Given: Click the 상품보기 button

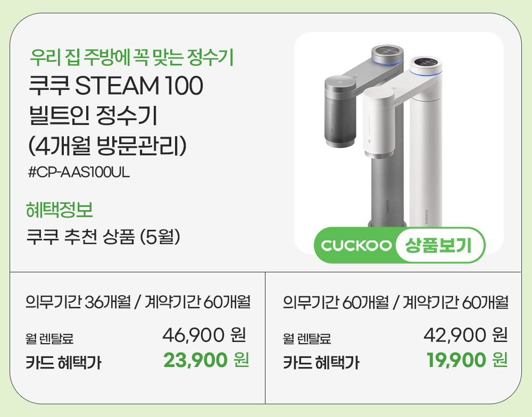Looking at the screenshot, I should point(438,245).
